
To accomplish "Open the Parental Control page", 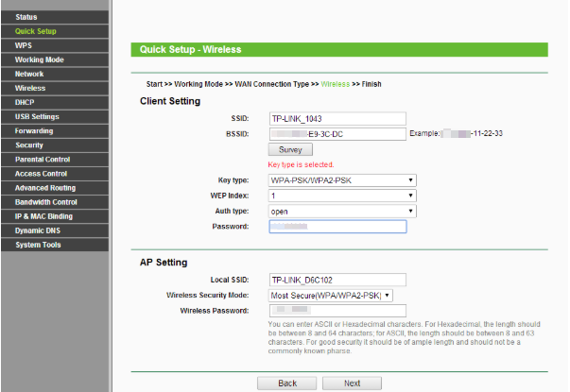I will coord(43,160).
